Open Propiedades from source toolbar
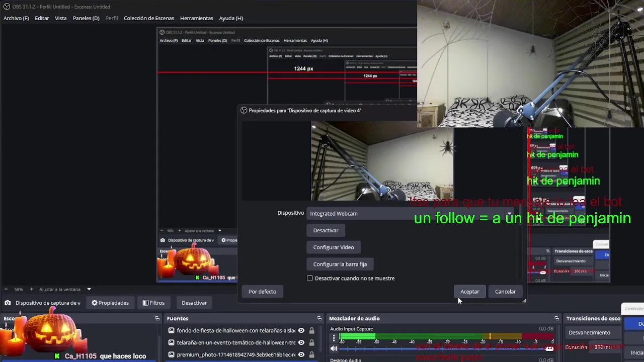Viewport: 644px width, 362px height. point(110,303)
